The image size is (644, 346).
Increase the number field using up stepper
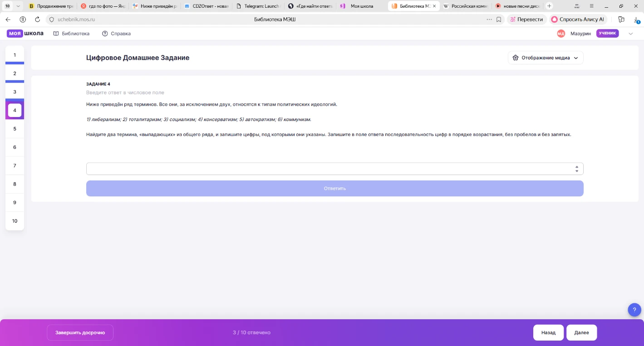click(x=576, y=166)
